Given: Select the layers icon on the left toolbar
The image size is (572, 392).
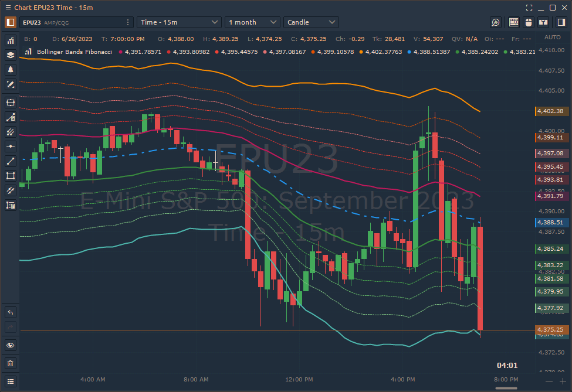Looking at the screenshot, I should point(10,56).
